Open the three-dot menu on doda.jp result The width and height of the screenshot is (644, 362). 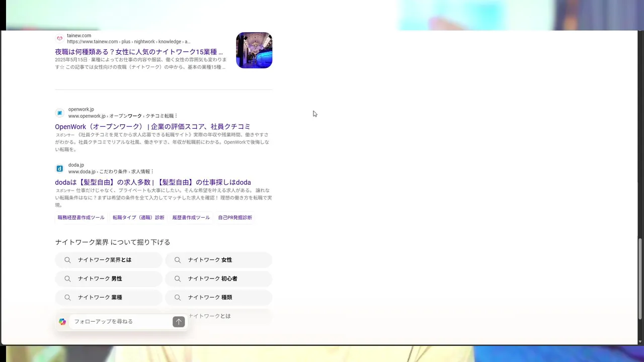pos(152,172)
